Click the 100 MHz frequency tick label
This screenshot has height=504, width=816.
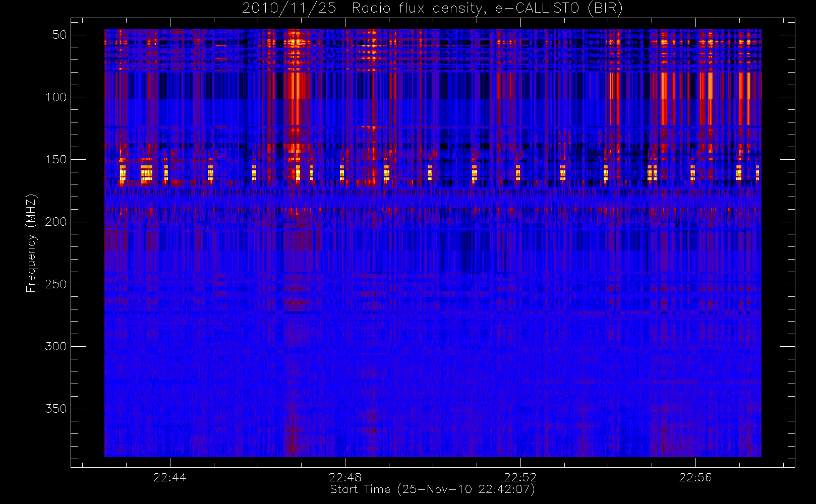point(56,97)
